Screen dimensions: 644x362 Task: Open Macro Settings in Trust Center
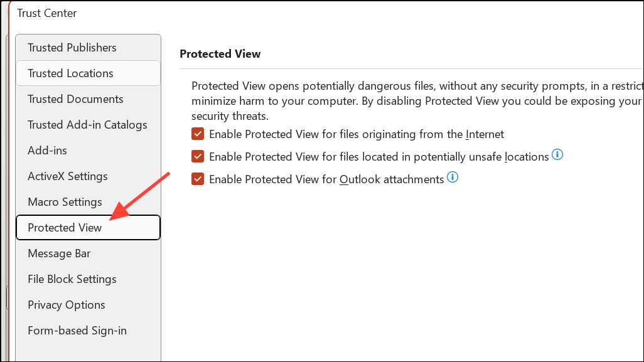[x=65, y=202]
